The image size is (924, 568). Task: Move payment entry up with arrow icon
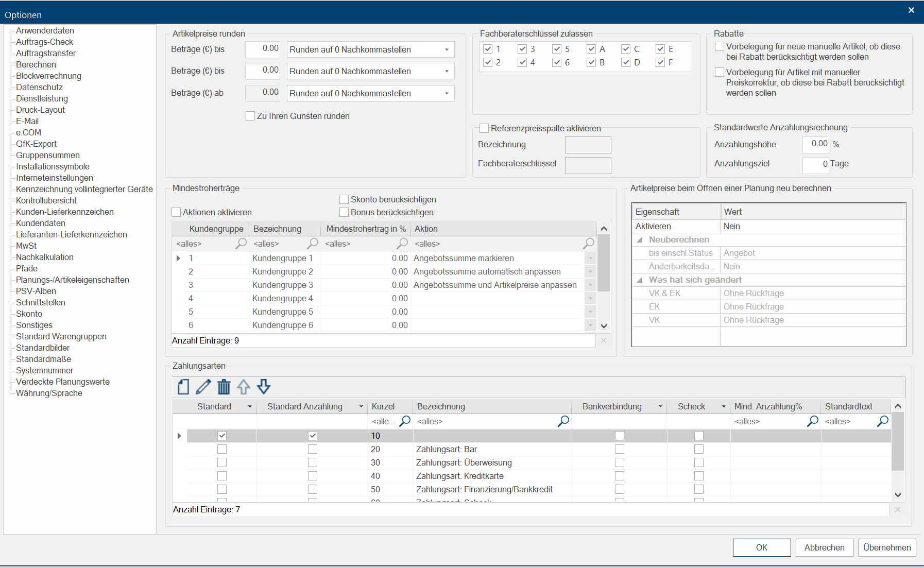(x=244, y=387)
